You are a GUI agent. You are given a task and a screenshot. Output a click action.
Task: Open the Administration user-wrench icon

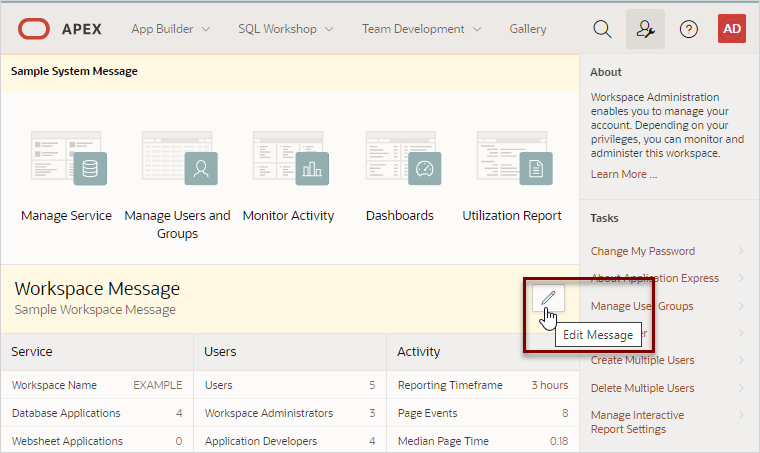645,29
